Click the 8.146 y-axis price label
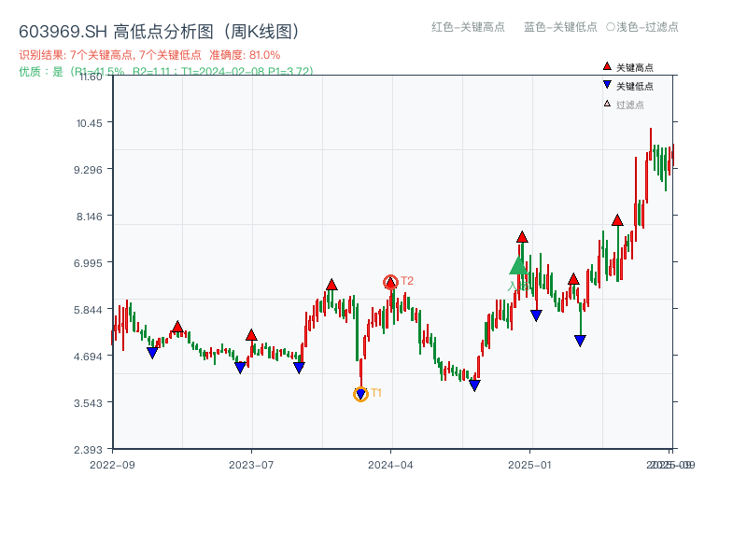Viewport: 747px width, 560px height. tap(89, 217)
